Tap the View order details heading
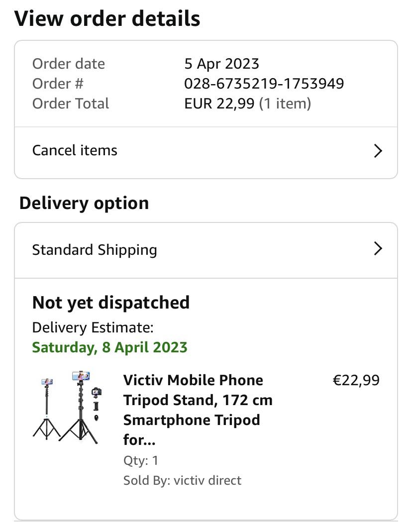 [107, 19]
